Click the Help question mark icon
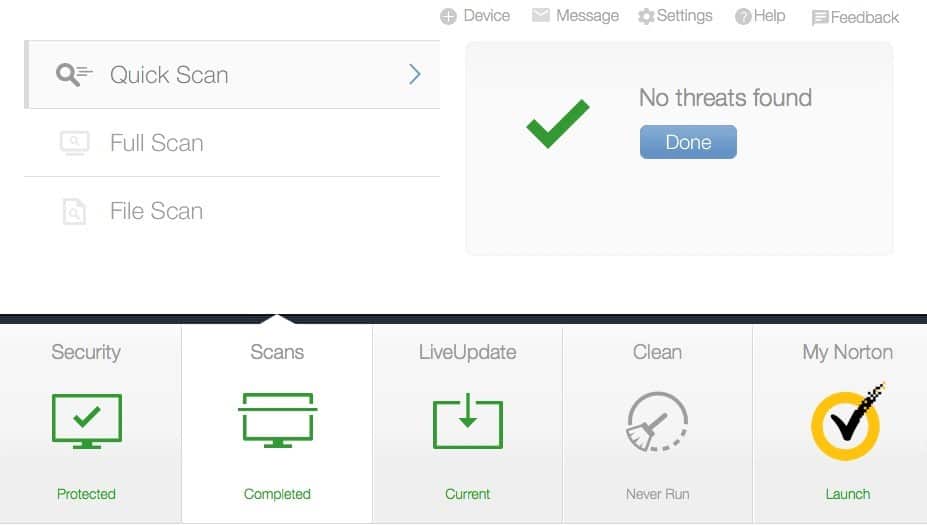The image size is (927, 525). (743, 17)
